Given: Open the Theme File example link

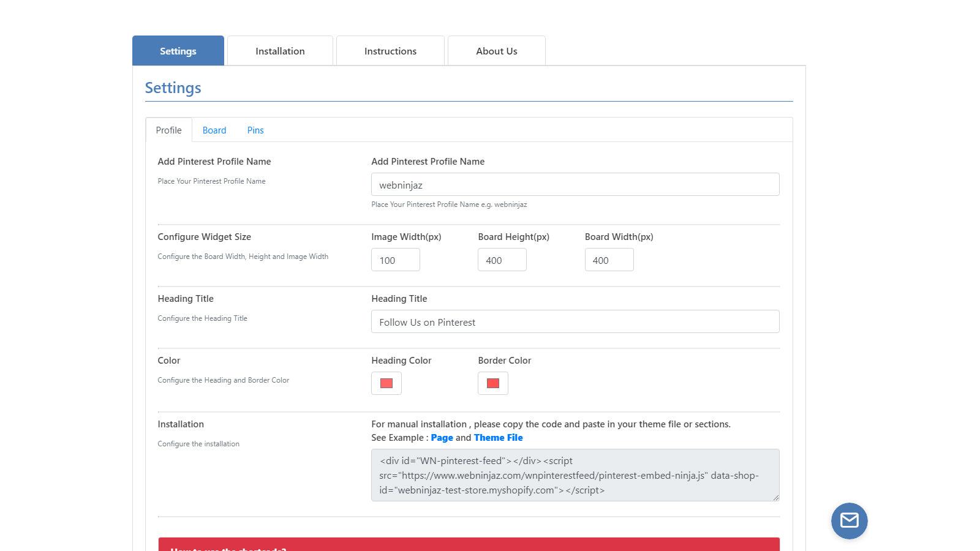Looking at the screenshot, I should click(x=498, y=438).
